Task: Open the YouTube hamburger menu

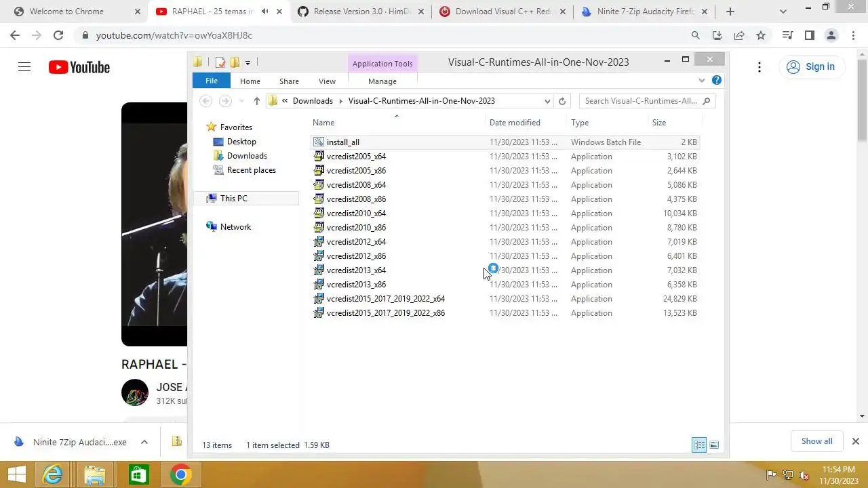Action: click(x=24, y=66)
